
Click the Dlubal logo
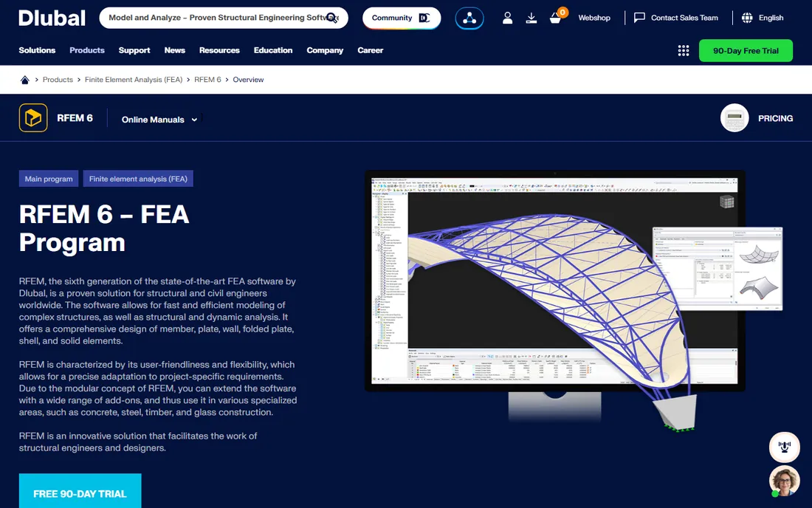[x=52, y=18]
